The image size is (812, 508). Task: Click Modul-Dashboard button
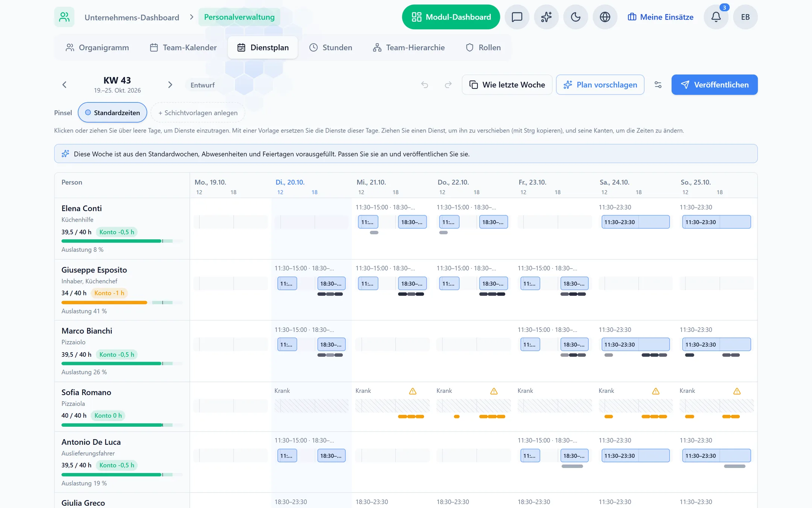451,17
